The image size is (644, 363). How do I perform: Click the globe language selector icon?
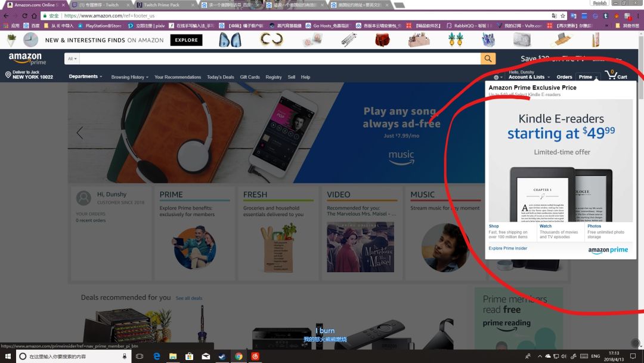point(496,77)
